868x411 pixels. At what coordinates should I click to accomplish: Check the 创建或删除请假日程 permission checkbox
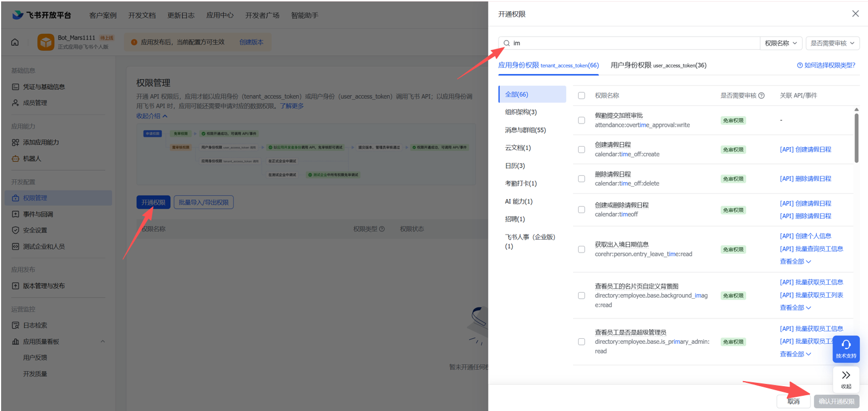(581, 210)
